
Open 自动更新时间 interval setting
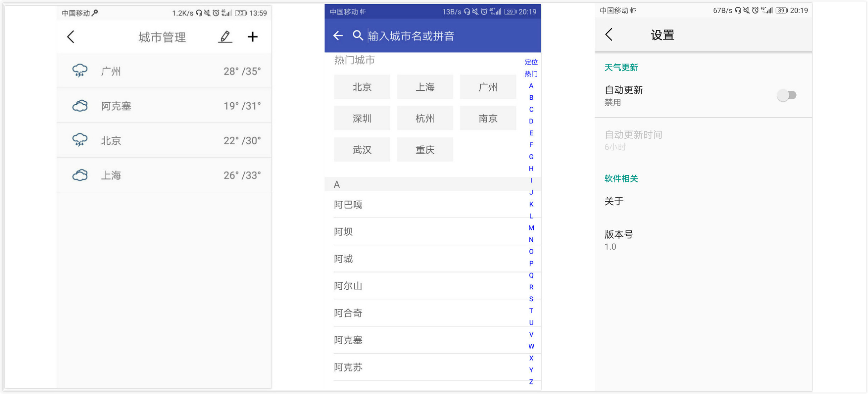tap(633, 140)
